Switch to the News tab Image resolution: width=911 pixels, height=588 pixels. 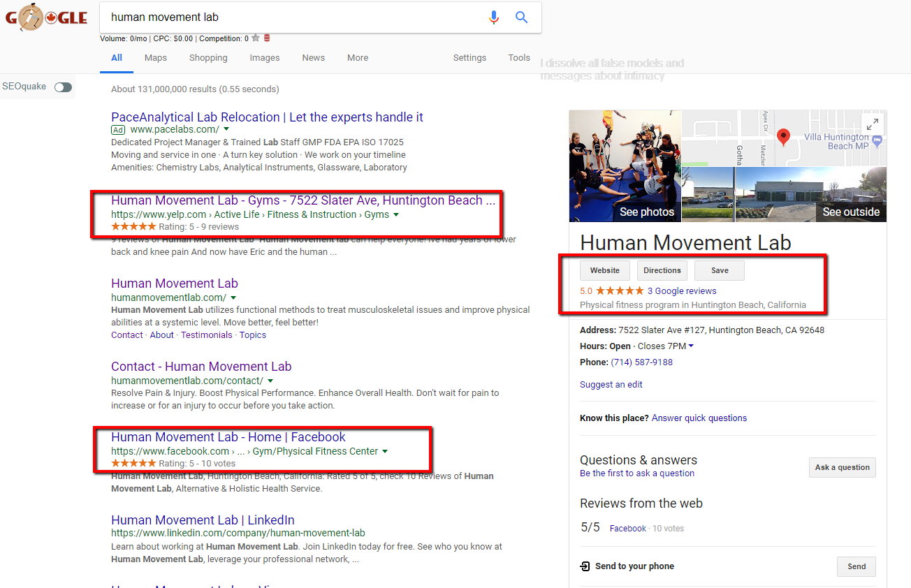coord(314,58)
